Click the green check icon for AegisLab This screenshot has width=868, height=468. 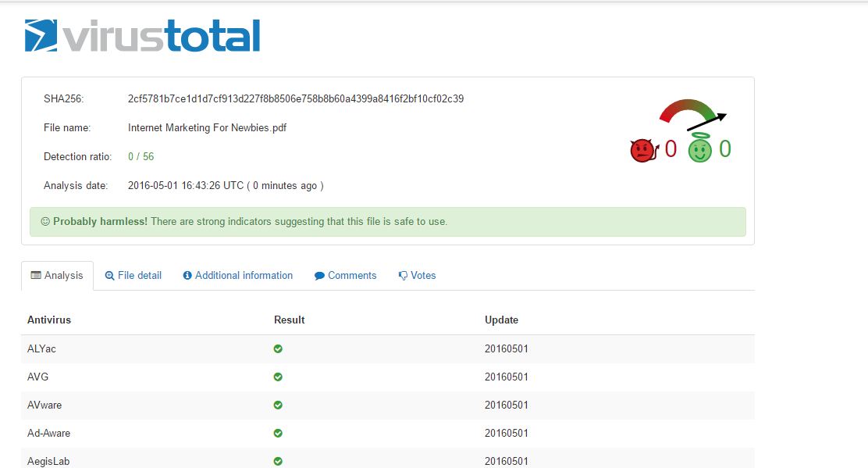(x=278, y=461)
